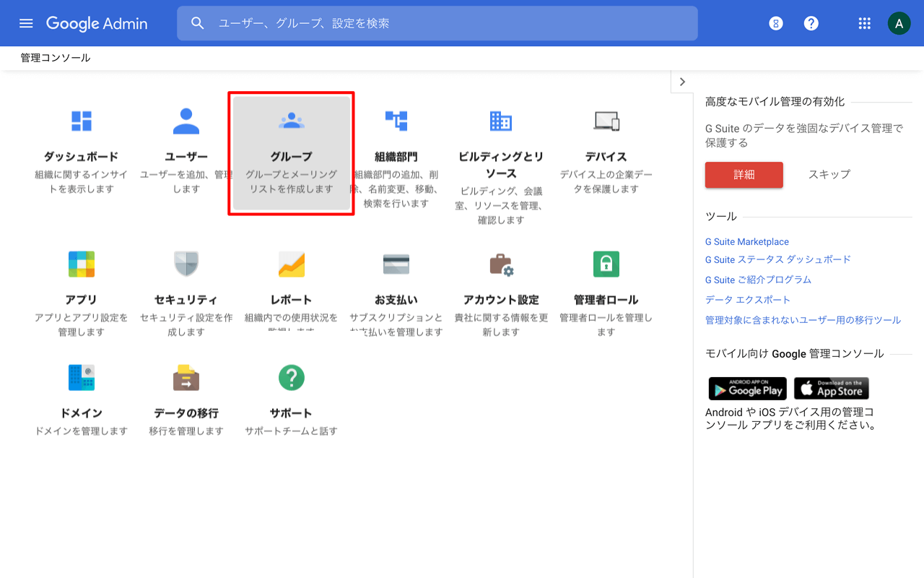This screenshot has height=578, width=924.
Task: Open the ビルディングとリソース building icon
Action: pyautogui.click(x=501, y=121)
